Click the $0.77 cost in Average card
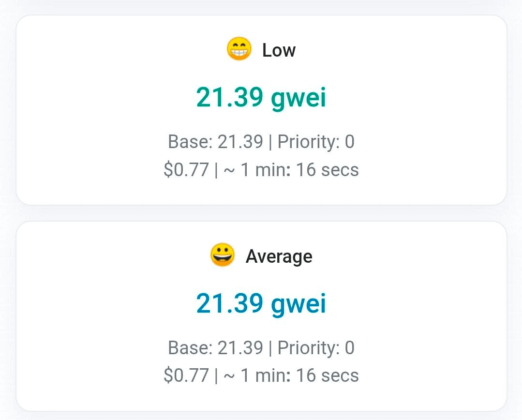This screenshot has width=522, height=420. pos(186,375)
